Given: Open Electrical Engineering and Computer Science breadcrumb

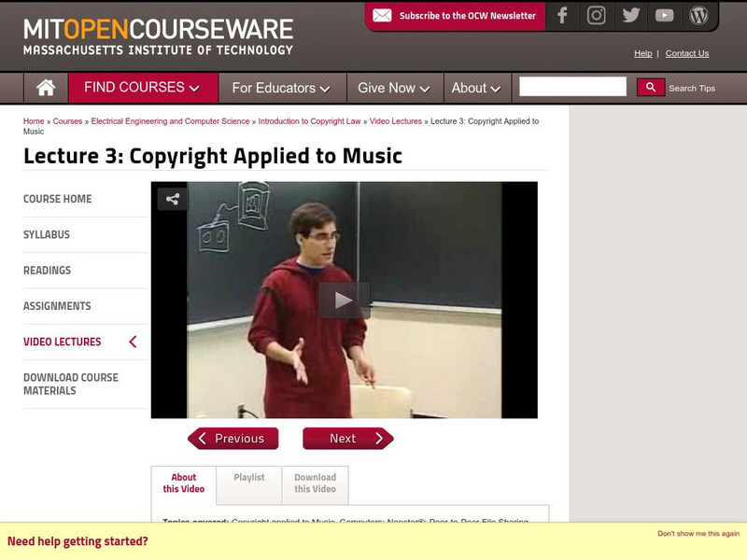Looking at the screenshot, I should (170, 121).
